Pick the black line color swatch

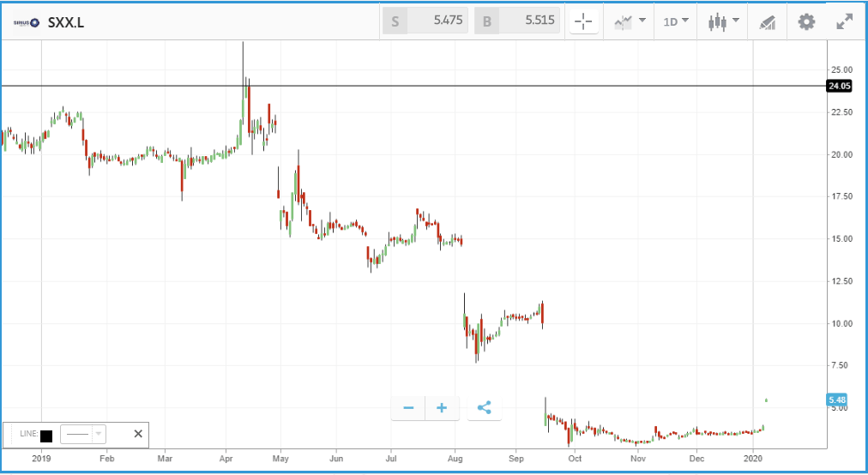46,436
